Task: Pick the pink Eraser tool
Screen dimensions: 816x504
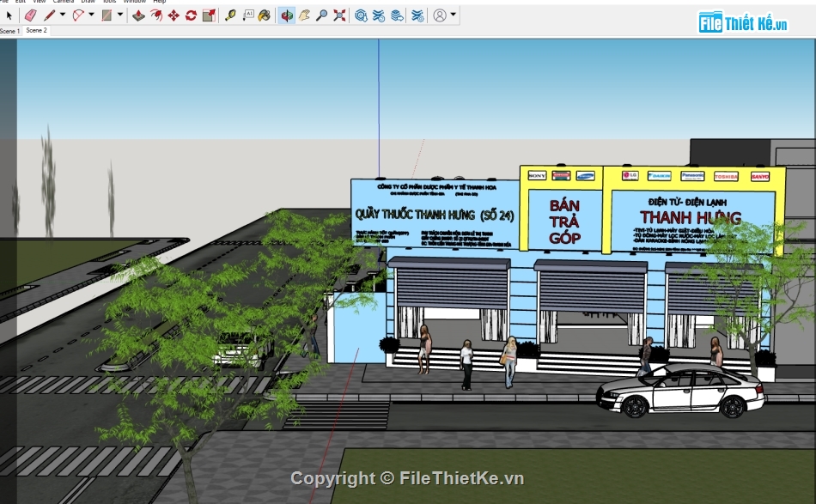Action: pos(31,15)
